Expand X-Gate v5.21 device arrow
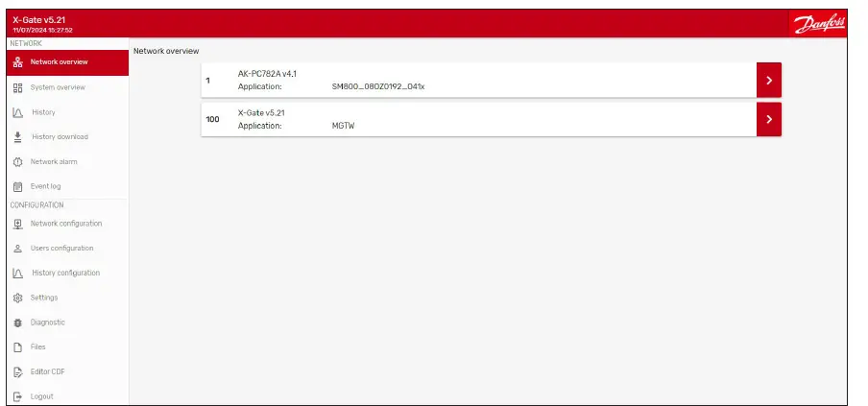Viewport: 868px width, 406px height. (x=769, y=119)
